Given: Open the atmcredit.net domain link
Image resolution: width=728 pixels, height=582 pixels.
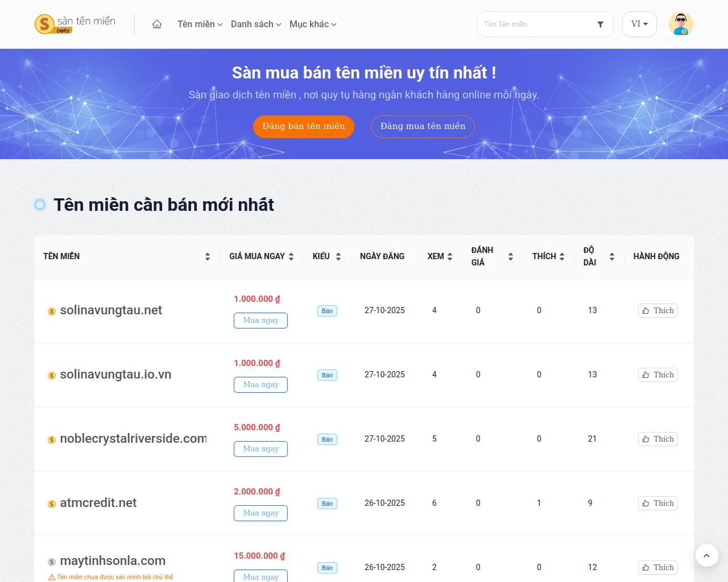Looking at the screenshot, I should tap(98, 503).
